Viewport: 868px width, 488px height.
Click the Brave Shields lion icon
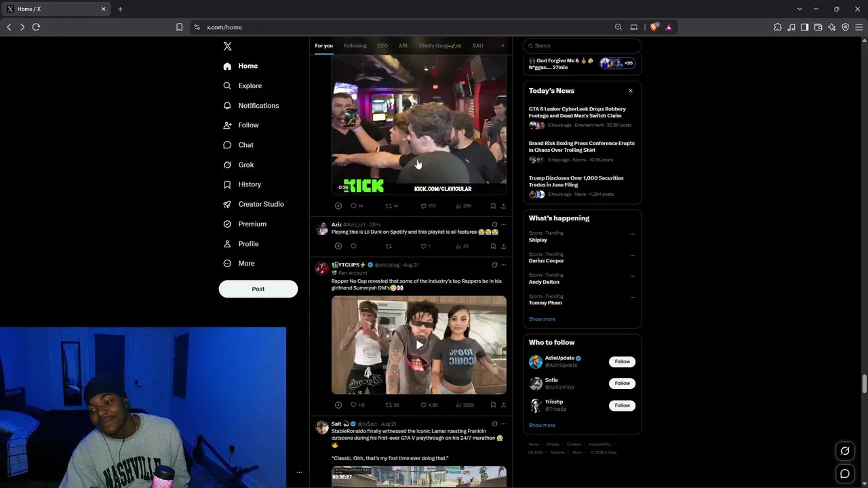654,27
